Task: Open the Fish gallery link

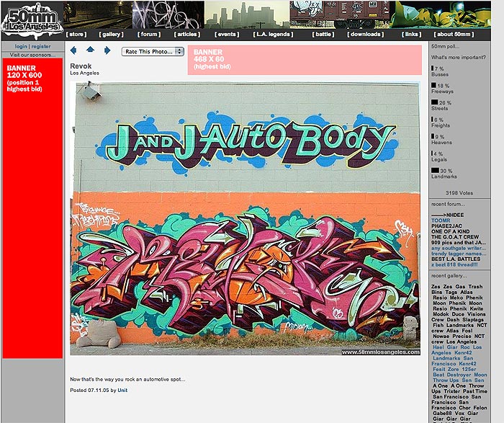Action: click(438, 325)
